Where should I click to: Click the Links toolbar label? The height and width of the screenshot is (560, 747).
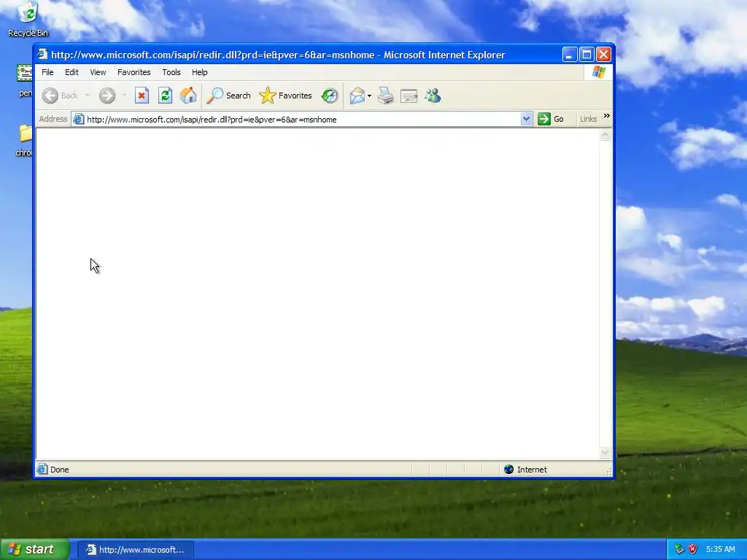(x=589, y=119)
